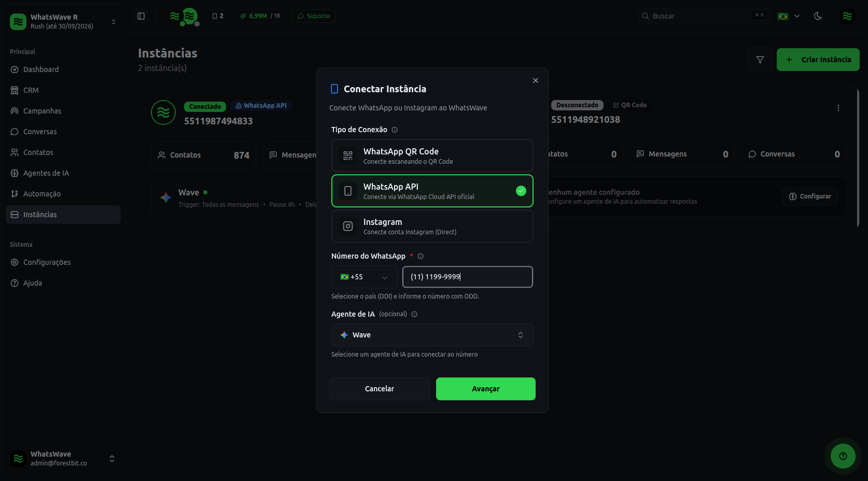This screenshot has height=481, width=868.
Task: Click the WhatsApp API tag on connected instance
Action: [261, 106]
